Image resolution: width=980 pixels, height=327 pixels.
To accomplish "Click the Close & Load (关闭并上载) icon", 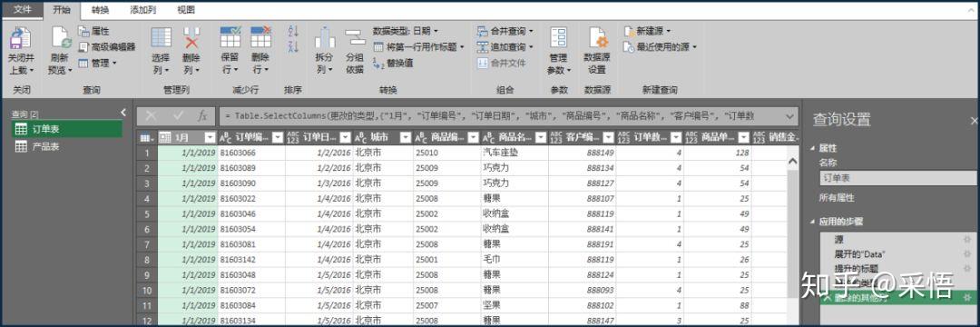I will pyautogui.click(x=21, y=38).
